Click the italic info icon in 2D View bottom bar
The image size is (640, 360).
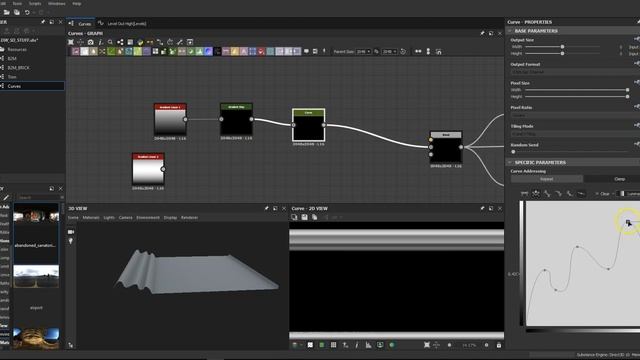coord(357,345)
